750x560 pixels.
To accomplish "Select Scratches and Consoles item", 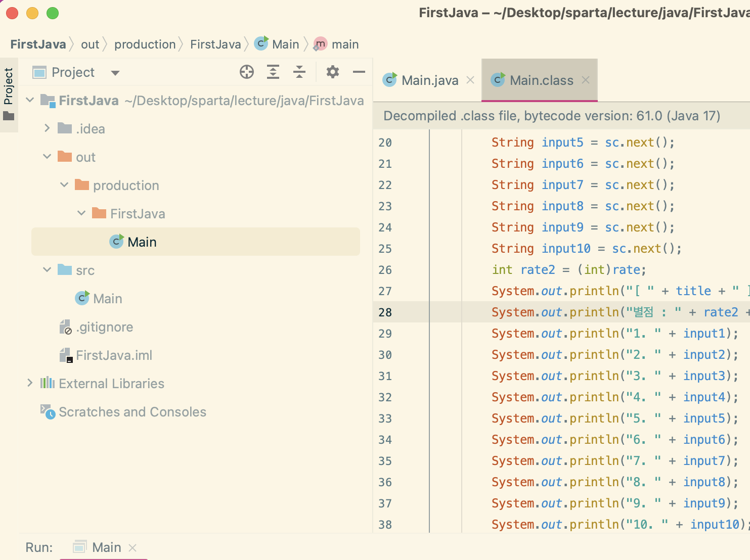I will pyautogui.click(x=133, y=412).
